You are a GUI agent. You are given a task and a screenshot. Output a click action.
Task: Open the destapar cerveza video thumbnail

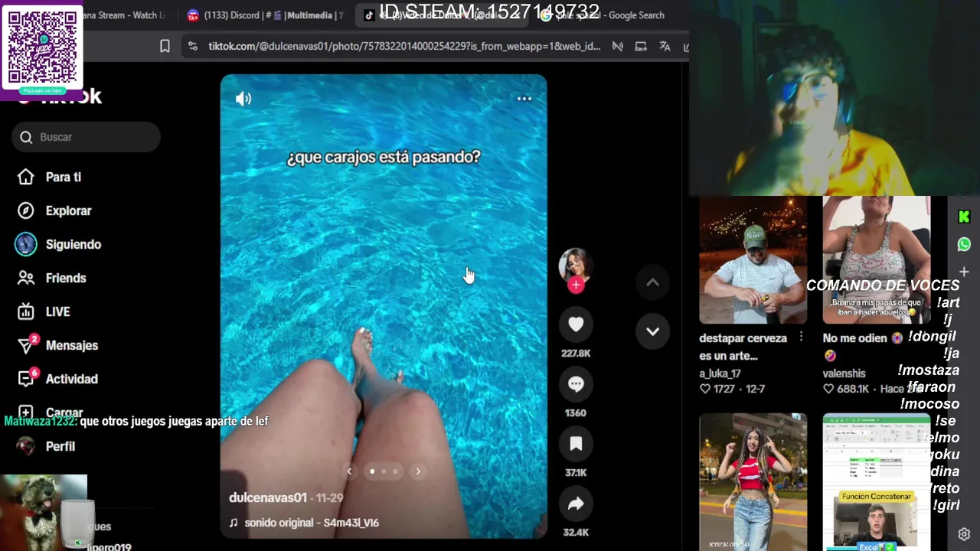[x=753, y=260]
